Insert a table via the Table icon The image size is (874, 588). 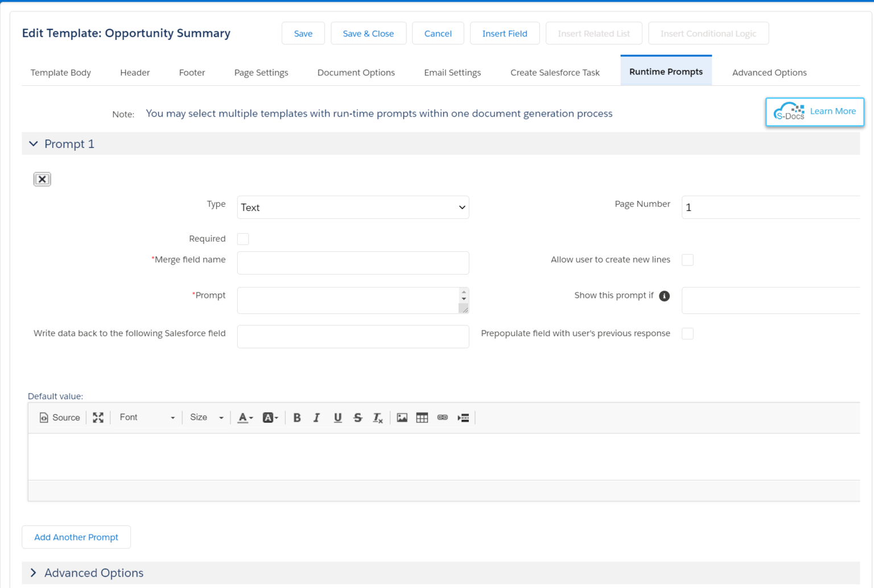point(422,417)
